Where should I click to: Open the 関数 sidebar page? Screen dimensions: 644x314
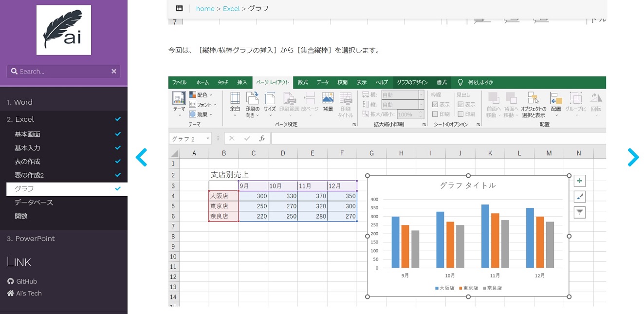tap(67, 216)
